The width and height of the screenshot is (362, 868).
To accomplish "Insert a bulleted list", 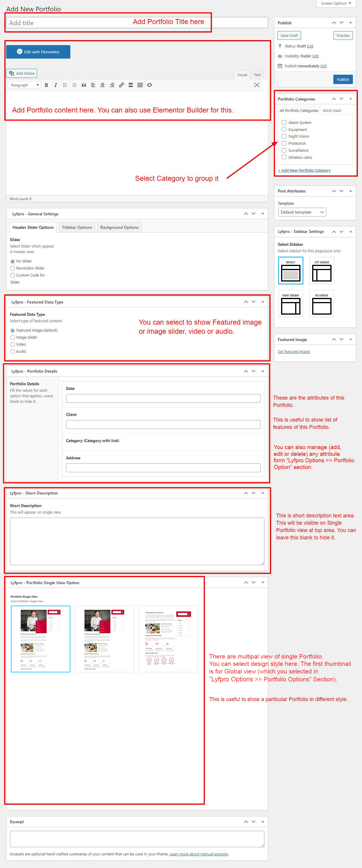I will click(65, 85).
